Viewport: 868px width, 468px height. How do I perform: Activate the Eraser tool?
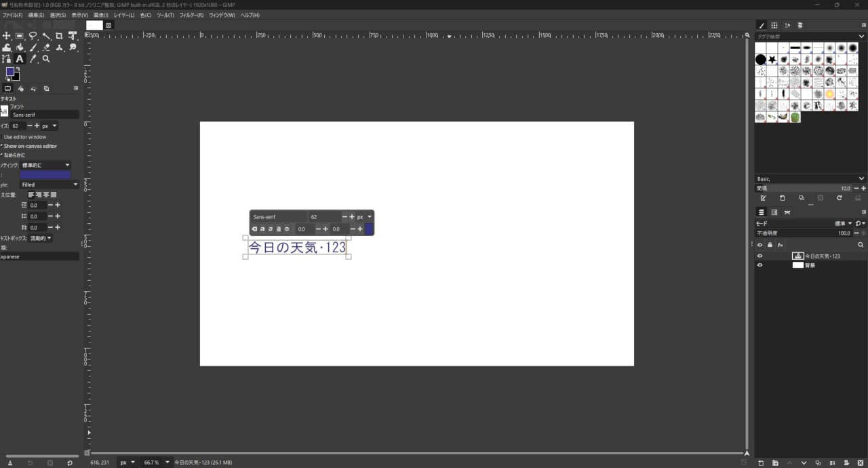coord(46,47)
